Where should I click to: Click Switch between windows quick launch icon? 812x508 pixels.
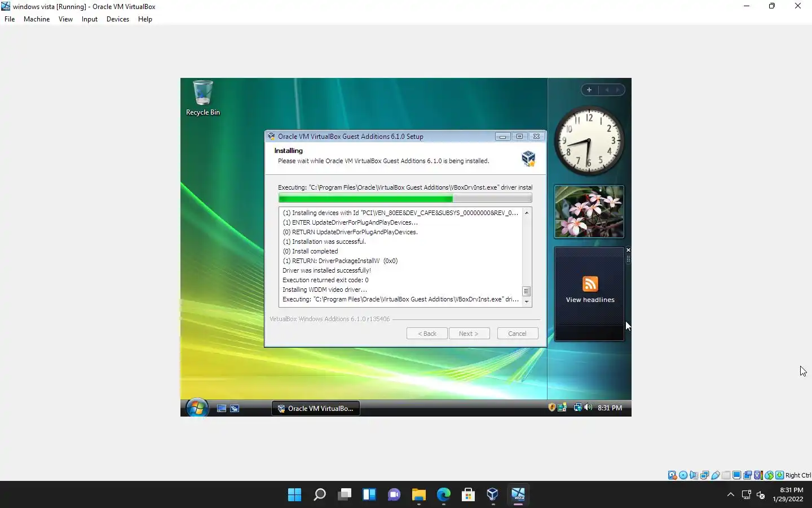click(235, 408)
